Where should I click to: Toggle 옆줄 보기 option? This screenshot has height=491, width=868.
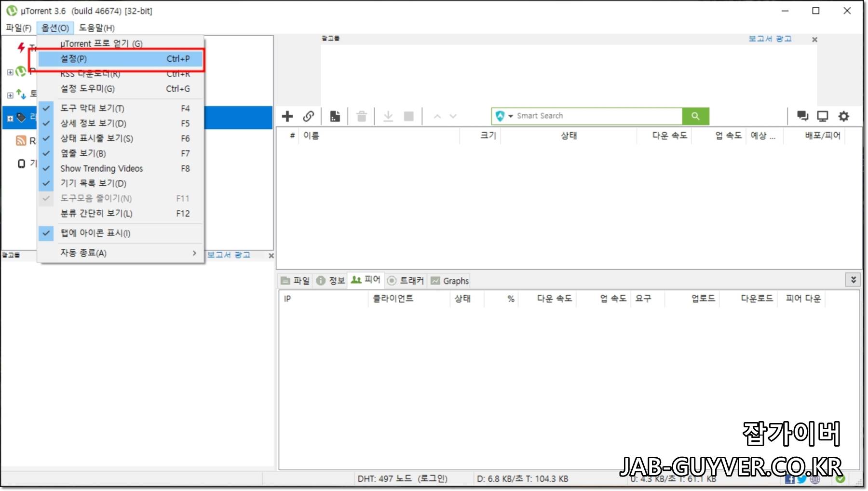click(x=121, y=153)
